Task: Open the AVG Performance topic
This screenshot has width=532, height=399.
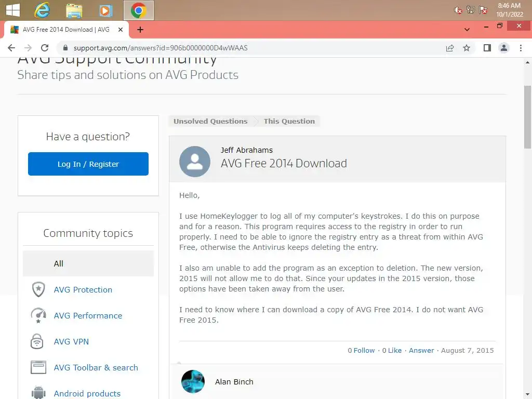Action: pyautogui.click(x=88, y=315)
